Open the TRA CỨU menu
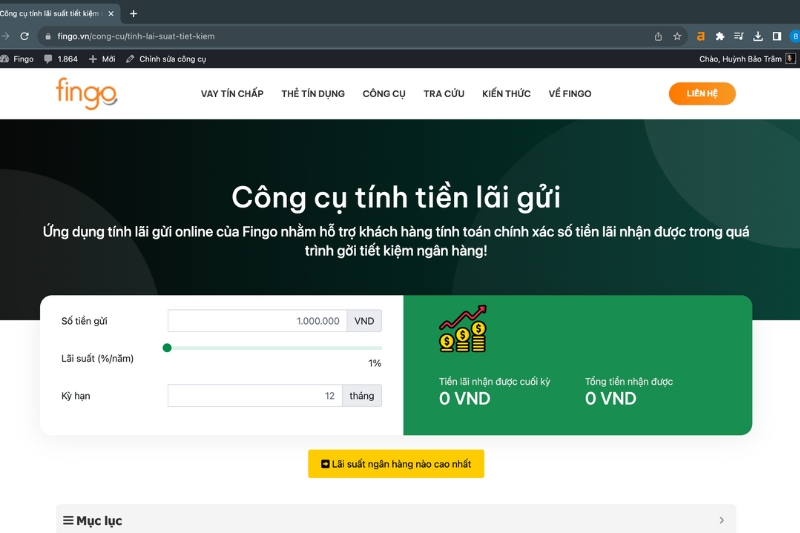This screenshot has height=533, width=800. [444, 94]
